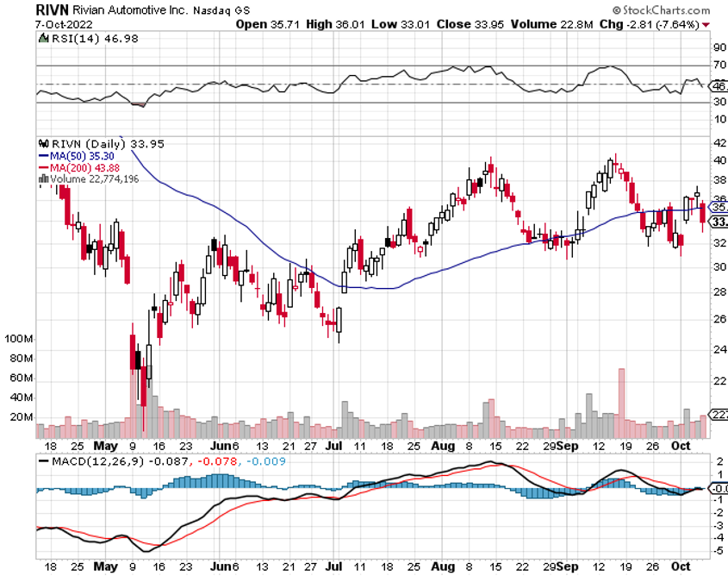Viewport: 728px width, 576px height.
Task: Click the Nasdaq GS exchange label
Action: [x=221, y=10]
